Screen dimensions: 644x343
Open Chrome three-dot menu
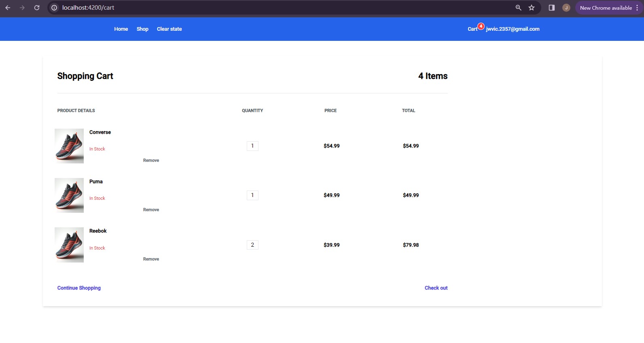(x=637, y=8)
